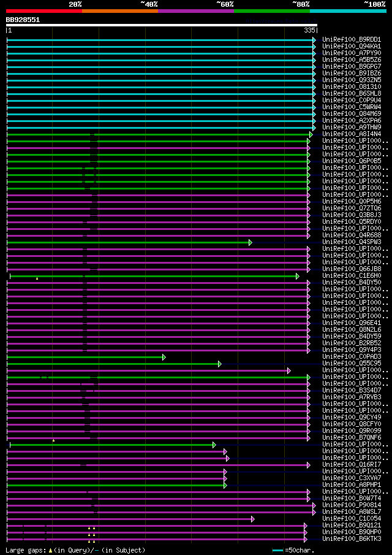Select the UniRef100_B6KTK3 hit label
392x555 pixels.
(352, 539)
